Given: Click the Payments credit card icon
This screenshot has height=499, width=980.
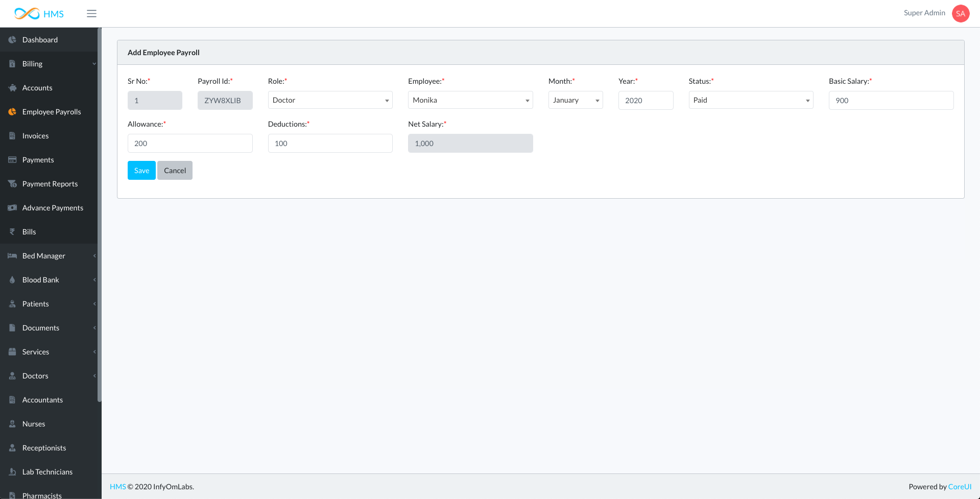Looking at the screenshot, I should pyautogui.click(x=12, y=160).
